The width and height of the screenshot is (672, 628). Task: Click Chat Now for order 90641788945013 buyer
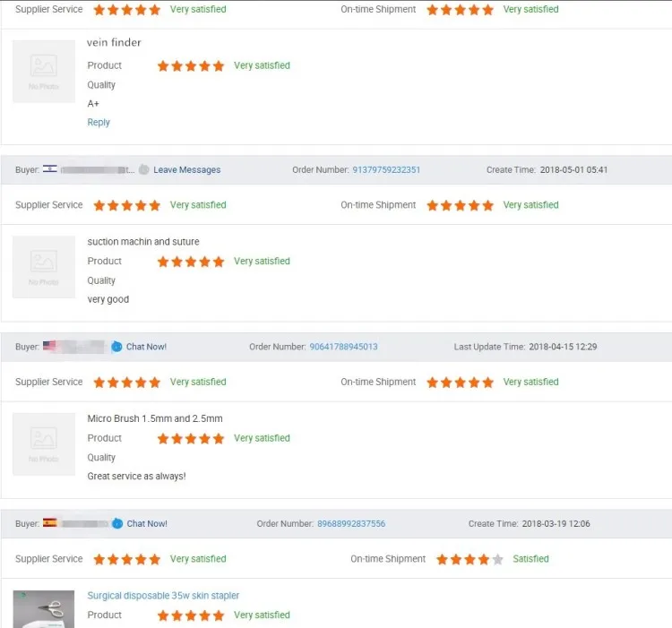click(x=146, y=347)
